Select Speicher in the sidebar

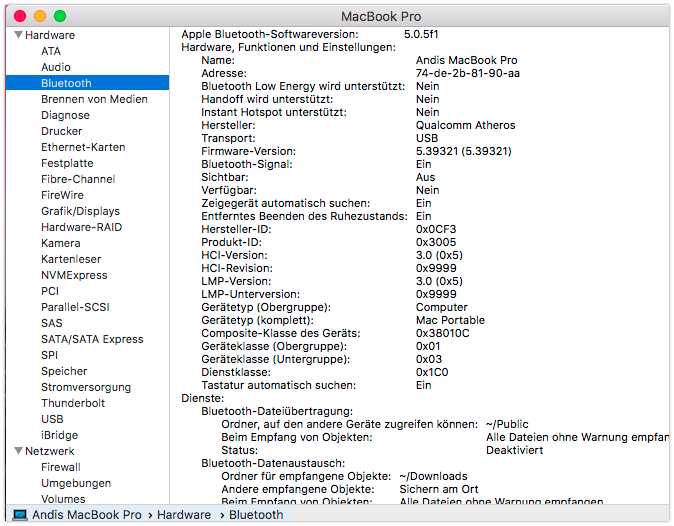64,371
